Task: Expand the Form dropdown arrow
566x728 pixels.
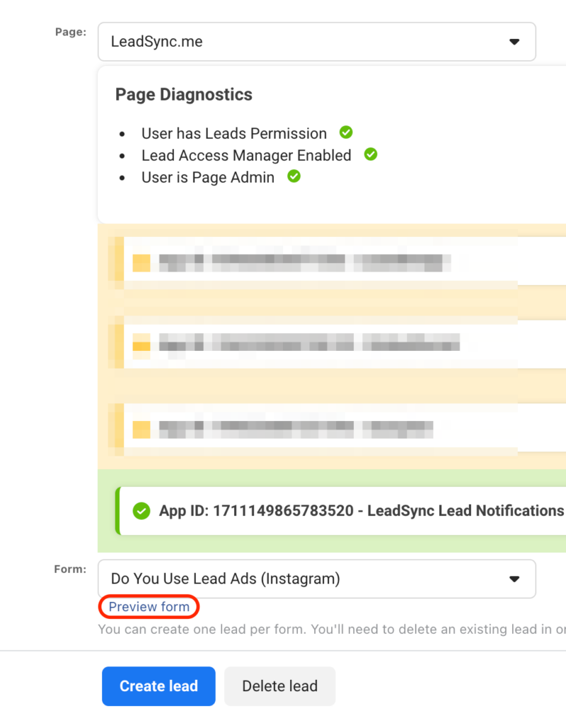Action: pyautogui.click(x=514, y=579)
